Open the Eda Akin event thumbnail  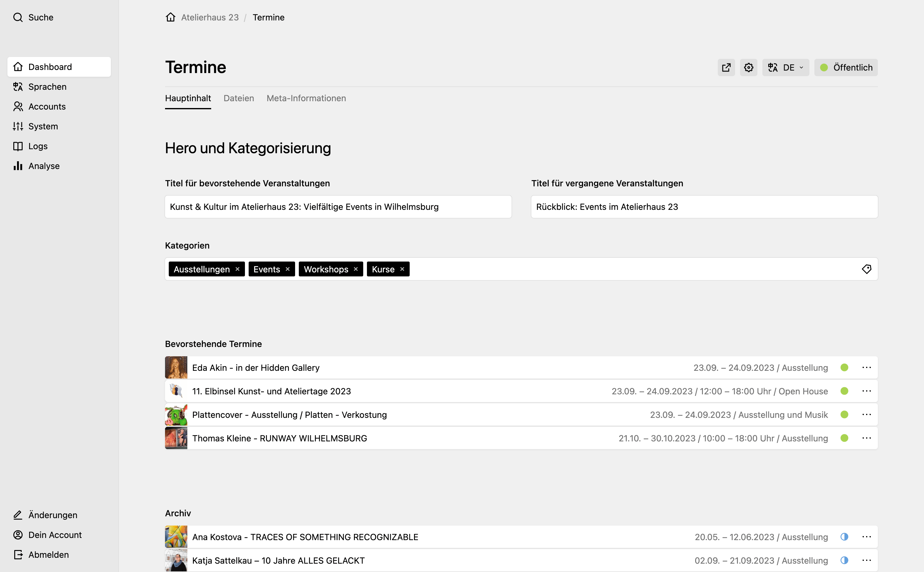(176, 367)
